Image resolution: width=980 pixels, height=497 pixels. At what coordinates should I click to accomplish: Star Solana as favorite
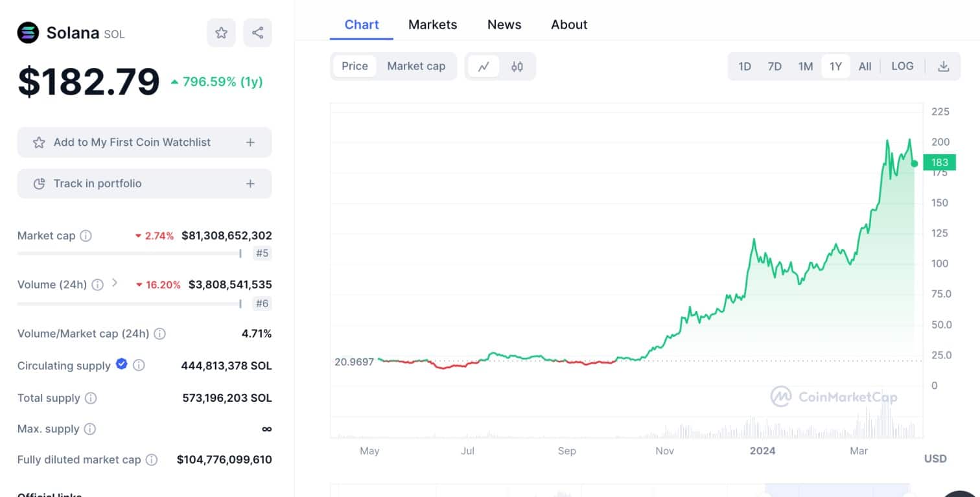click(x=221, y=32)
